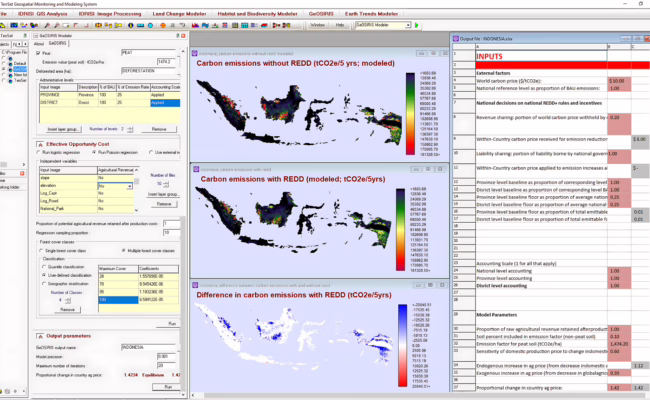Choose Single forest cover class

click(41, 251)
